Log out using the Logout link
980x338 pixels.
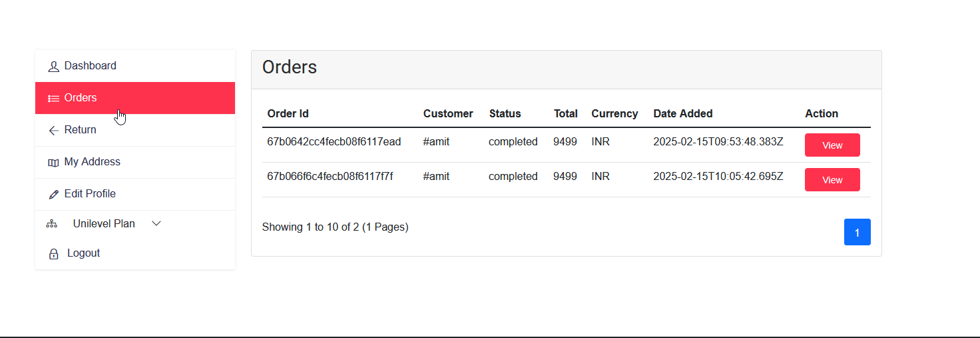point(83,253)
